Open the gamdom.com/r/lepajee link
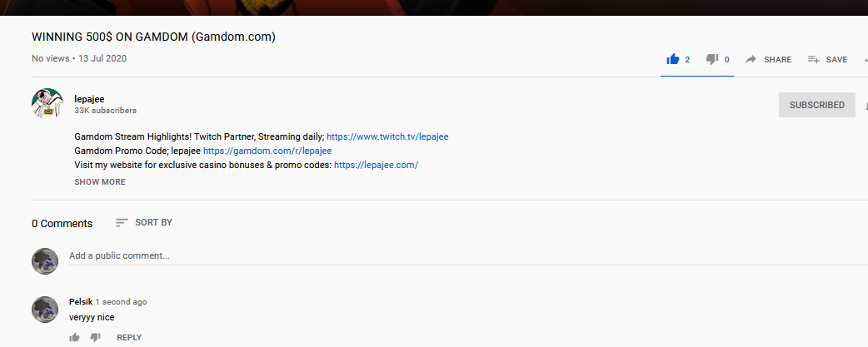 (x=267, y=151)
